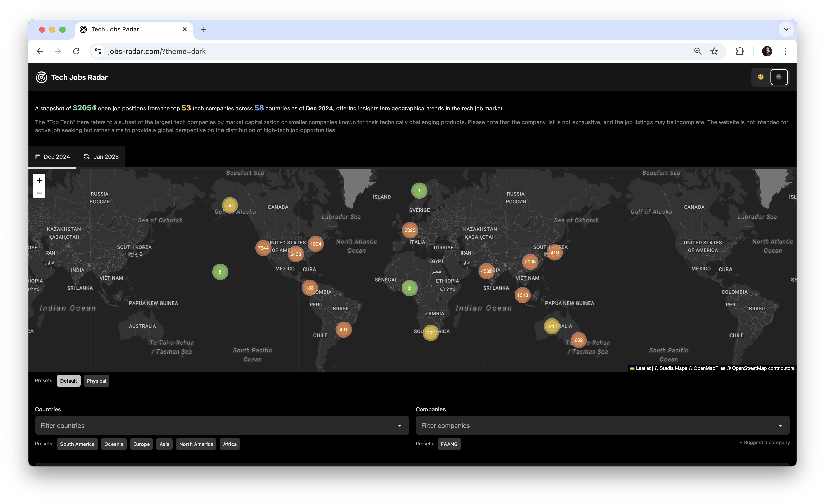Screen dimensions: 825x504
Task: Open the Filter countries dropdown
Action: coord(222,425)
